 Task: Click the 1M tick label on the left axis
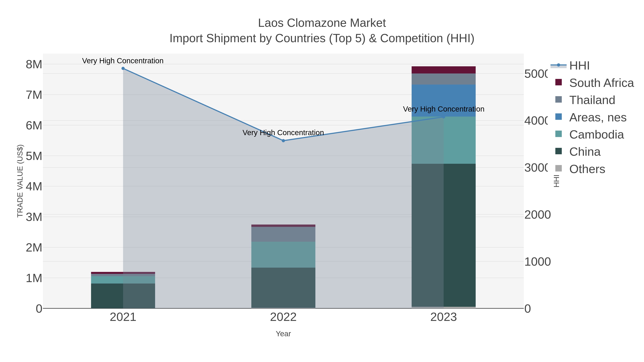click(x=34, y=278)
